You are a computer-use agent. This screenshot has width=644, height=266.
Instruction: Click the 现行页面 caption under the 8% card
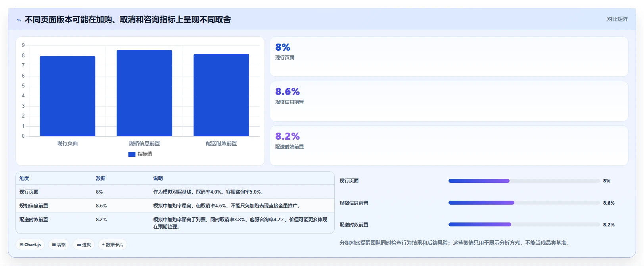(x=285, y=58)
